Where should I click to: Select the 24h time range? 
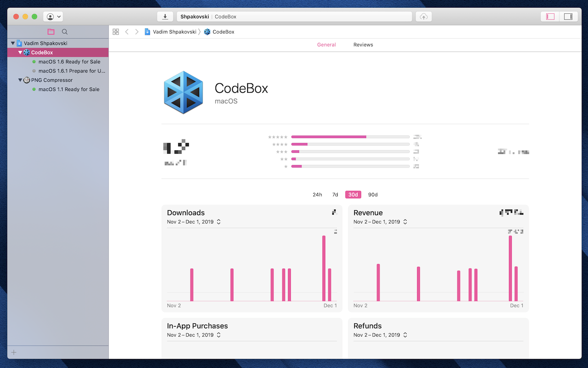pyautogui.click(x=317, y=195)
